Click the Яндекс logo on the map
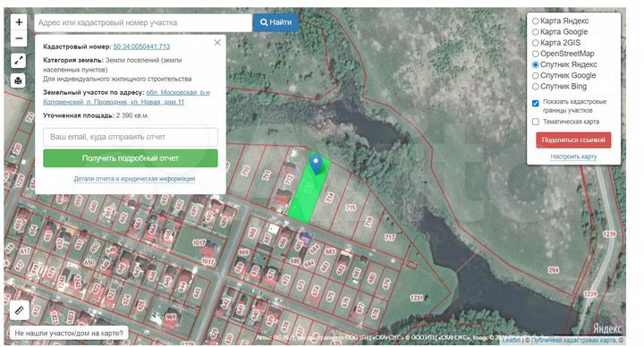This screenshot has width=644, height=347. pyautogui.click(x=607, y=328)
